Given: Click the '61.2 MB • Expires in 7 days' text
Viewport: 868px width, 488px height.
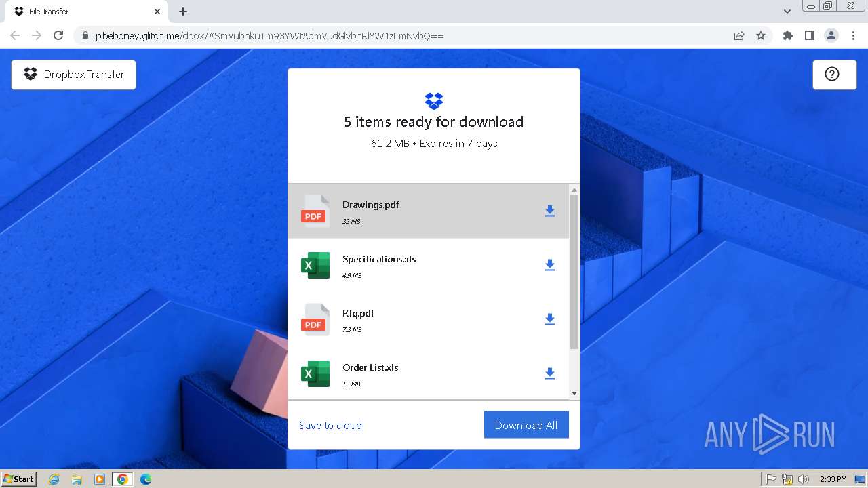Looking at the screenshot, I should click(434, 144).
